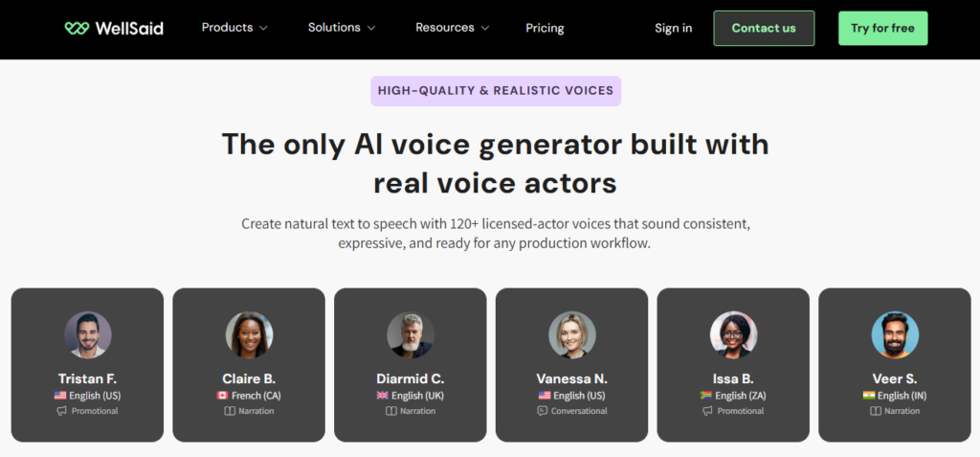Click the WellSaid heart logo icon
980x457 pixels.
(77, 29)
